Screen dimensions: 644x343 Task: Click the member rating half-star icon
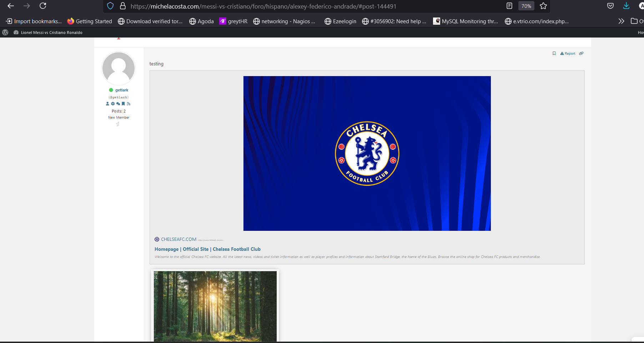(x=118, y=124)
